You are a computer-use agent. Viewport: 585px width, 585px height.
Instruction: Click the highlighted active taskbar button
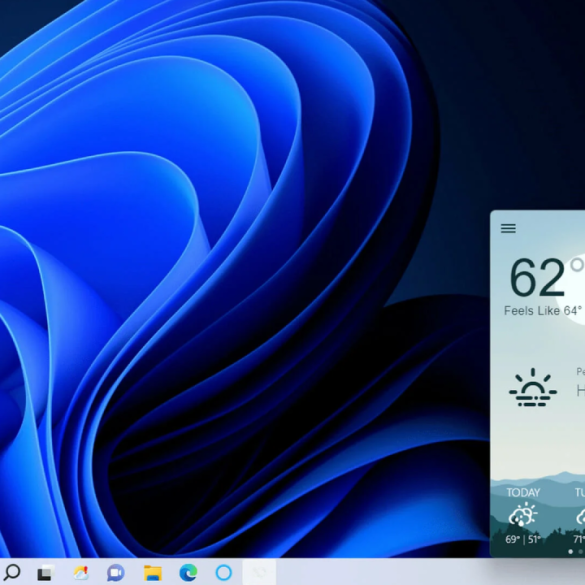tap(259, 572)
